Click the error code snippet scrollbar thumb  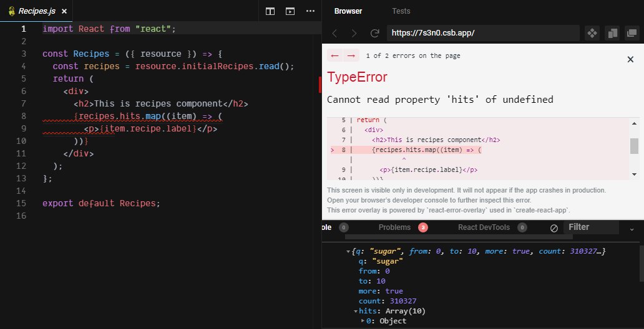click(x=635, y=146)
